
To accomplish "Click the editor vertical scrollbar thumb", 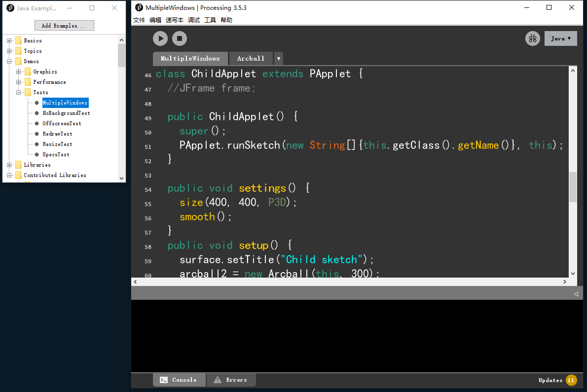I will click(x=573, y=187).
